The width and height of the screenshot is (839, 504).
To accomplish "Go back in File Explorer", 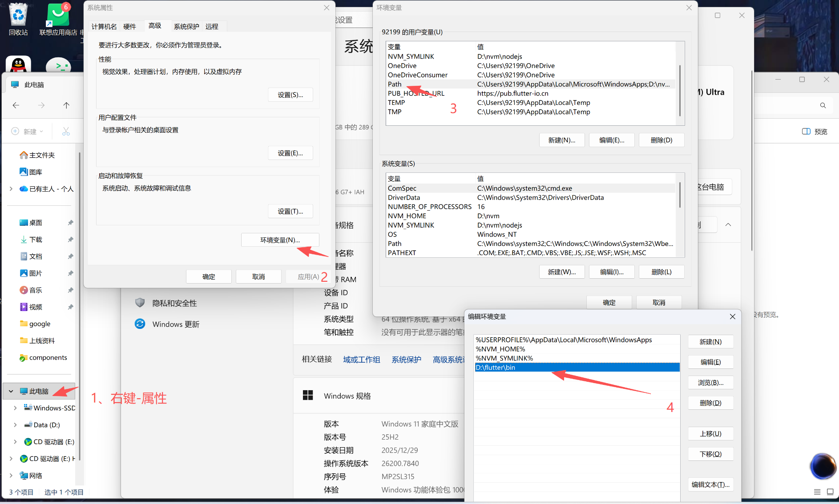I will (x=16, y=105).
